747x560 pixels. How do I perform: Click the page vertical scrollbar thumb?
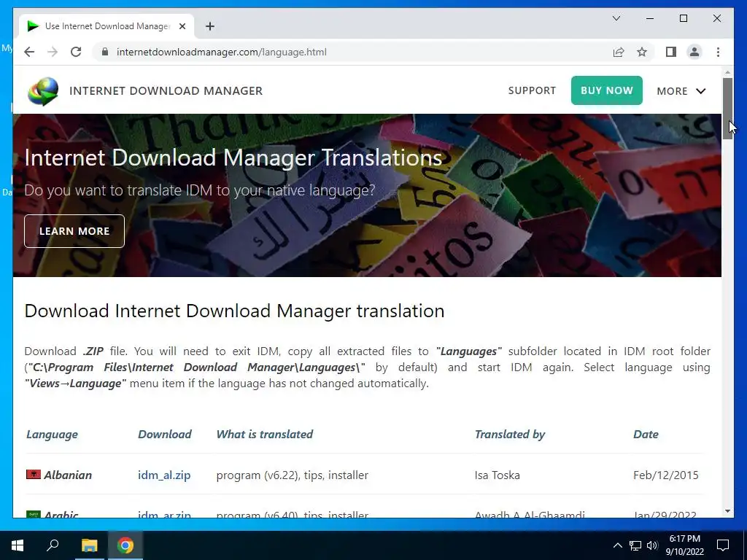(x=727, y=109)
